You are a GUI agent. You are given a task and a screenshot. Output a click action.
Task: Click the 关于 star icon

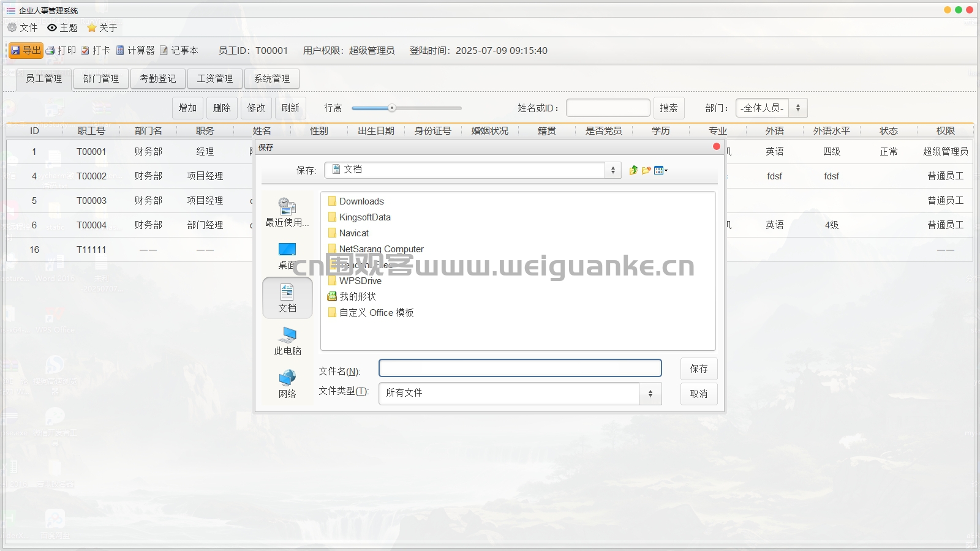tap(92, 28)
